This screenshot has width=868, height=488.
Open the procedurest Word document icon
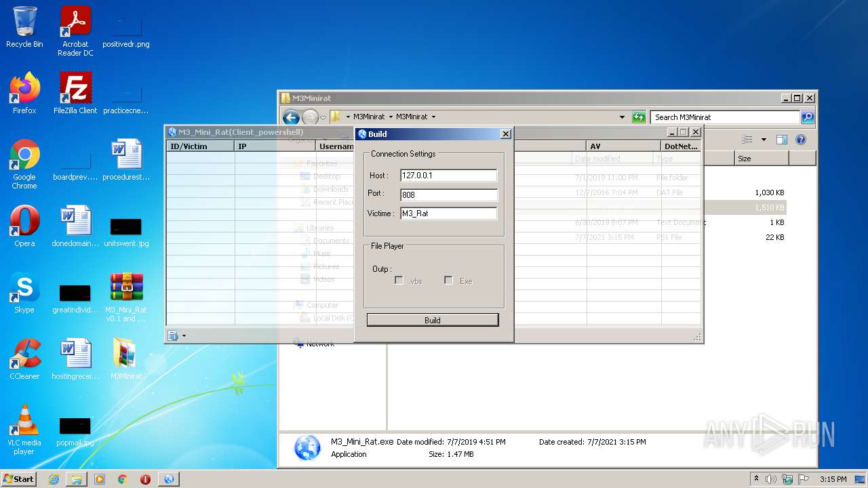pos(126,160)
